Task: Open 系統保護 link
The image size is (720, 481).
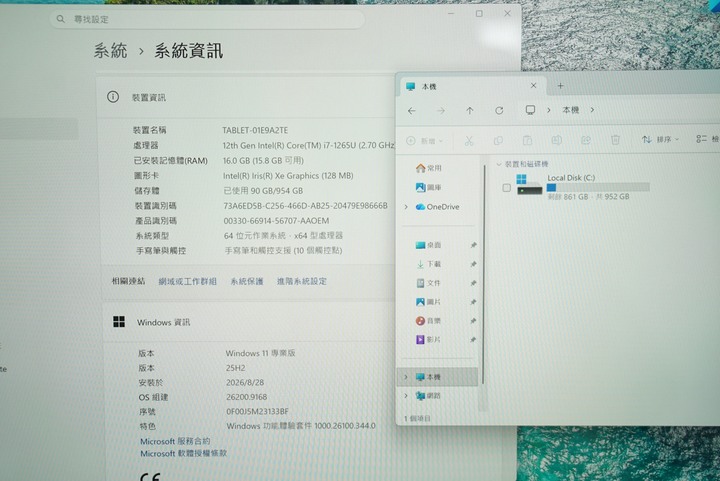Action: pyautogui.click(x=247, y=281)
